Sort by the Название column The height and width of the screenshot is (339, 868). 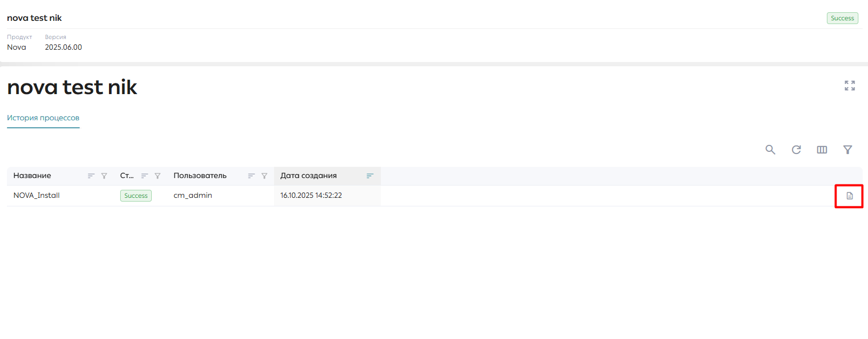91,176
